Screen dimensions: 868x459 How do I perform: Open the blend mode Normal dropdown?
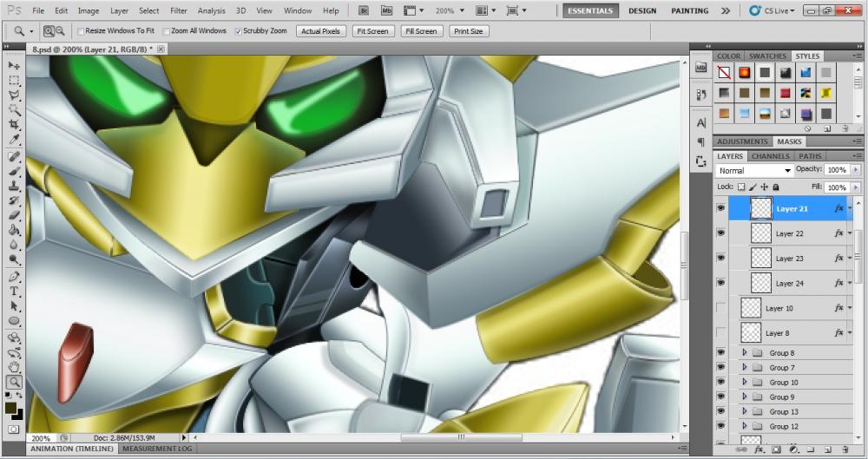tap(754, 171)
